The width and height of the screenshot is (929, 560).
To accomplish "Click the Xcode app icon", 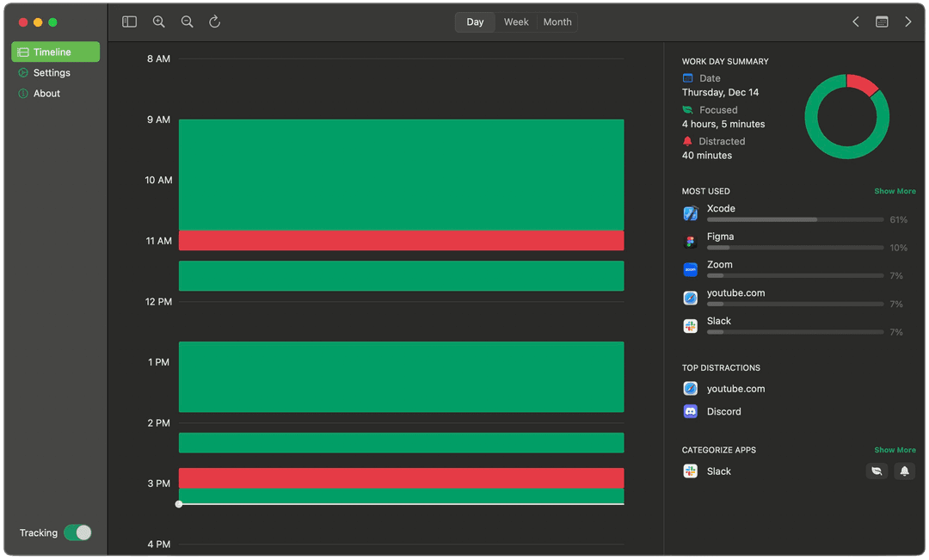I will (x=690, y=213).
